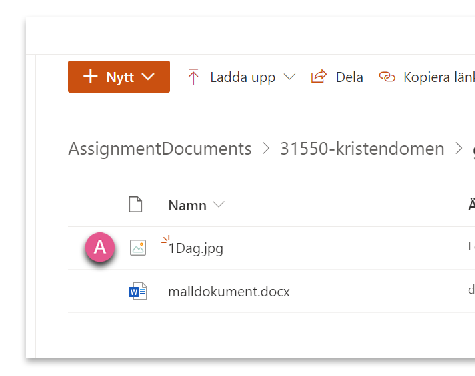Expand the Ladda upp dropdown chevron

point(289,77)
